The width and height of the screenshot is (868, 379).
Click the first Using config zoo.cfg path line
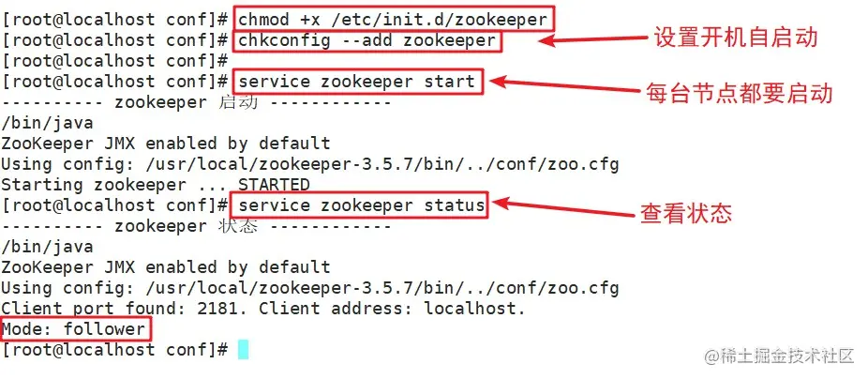pyautogui.click(x=309, y=164)
